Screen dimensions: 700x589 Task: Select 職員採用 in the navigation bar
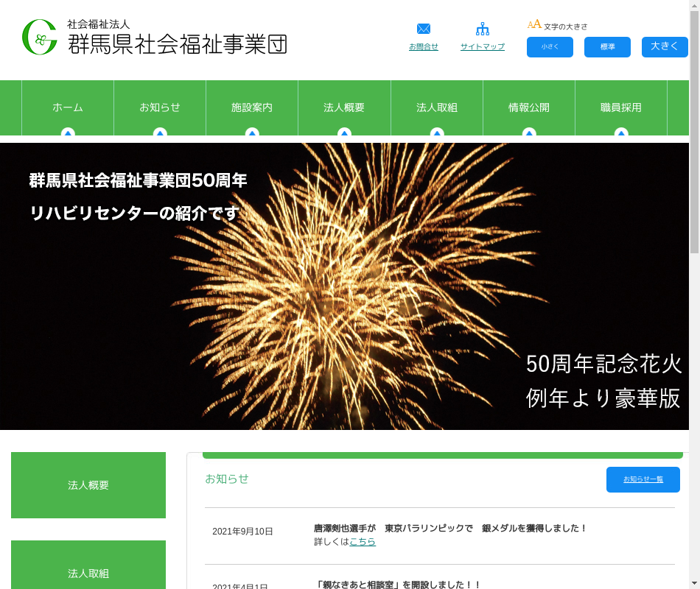(621, 107)
